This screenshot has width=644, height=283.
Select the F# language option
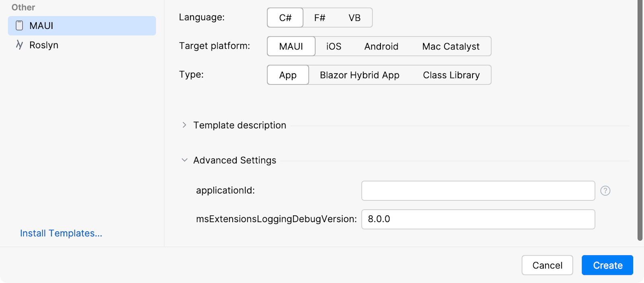coord(320,18)
